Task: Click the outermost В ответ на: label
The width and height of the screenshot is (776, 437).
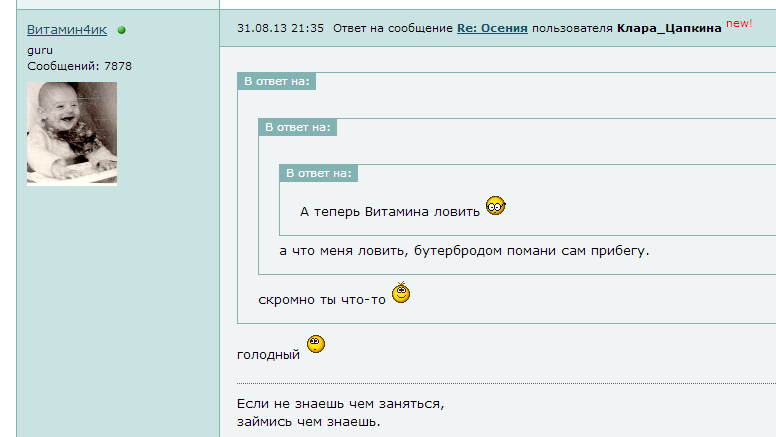Action: pos(277,81)
